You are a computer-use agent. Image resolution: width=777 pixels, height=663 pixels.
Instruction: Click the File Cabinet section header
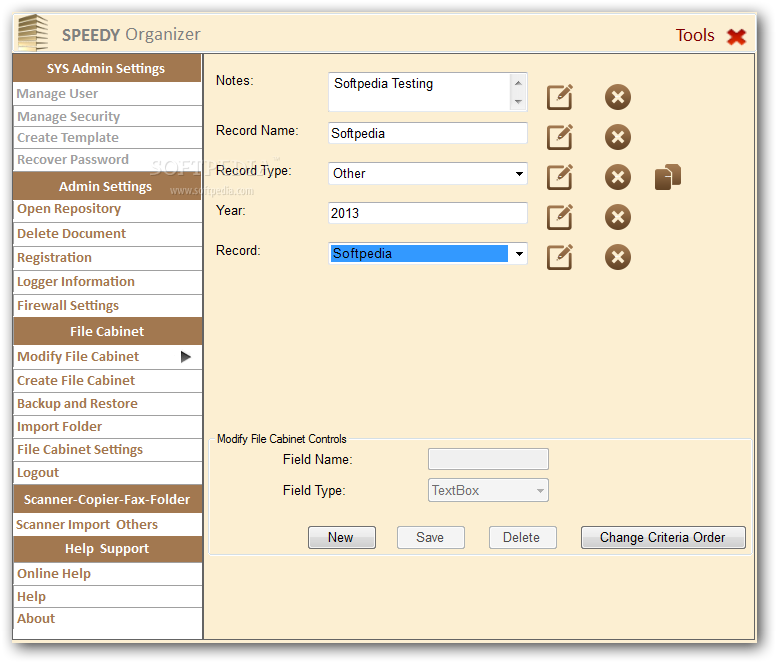coord(108,332)
